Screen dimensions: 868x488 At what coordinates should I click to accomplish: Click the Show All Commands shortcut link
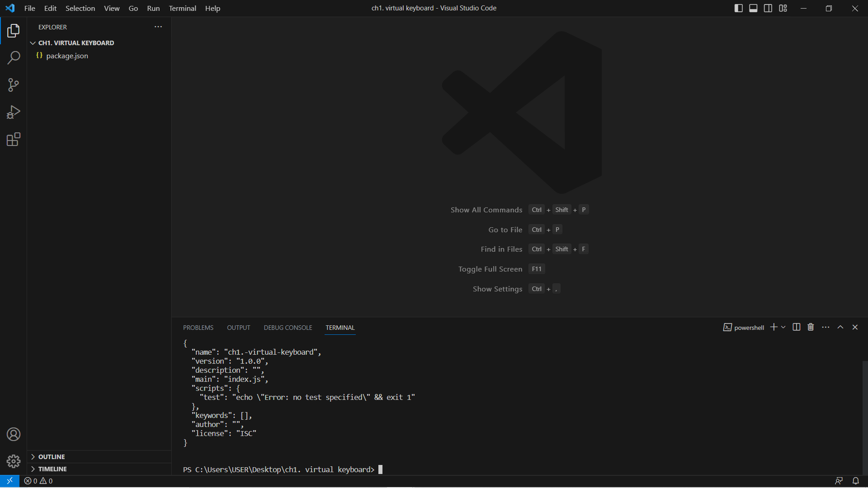click(x=486, y=210)
